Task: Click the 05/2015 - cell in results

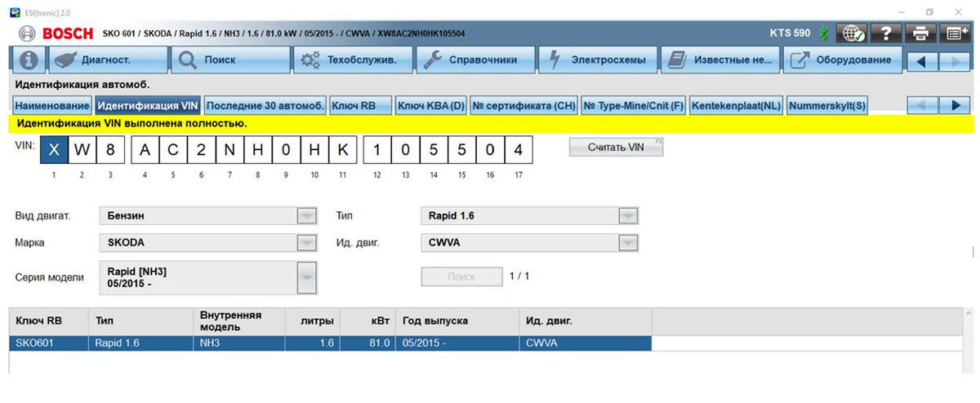Action: pyautogui.click(x=456, y=343)
